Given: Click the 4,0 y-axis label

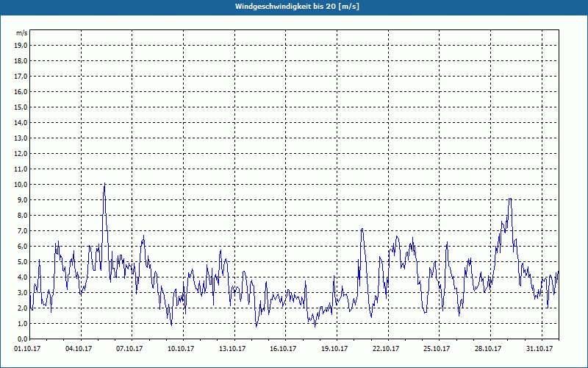Looking at the screenshot, I should [x=22, y=277].
